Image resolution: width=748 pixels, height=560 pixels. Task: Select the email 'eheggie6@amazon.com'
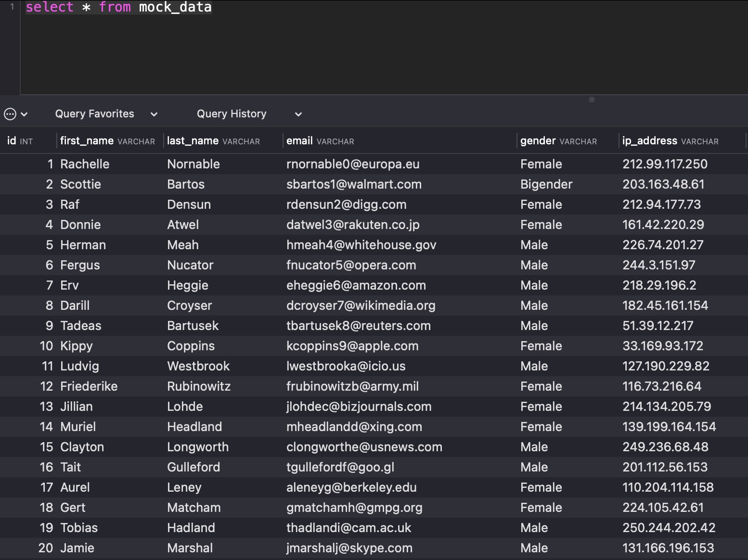tap(356, 285)
